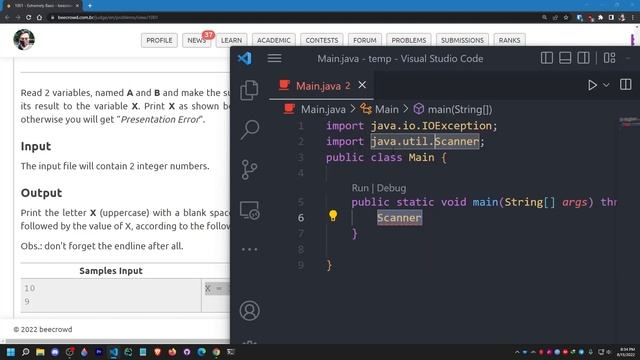Click java.io.IOException in the import on line 1
Image resolution: width=640 pixels, height=360 pixels.
(431, 126)
